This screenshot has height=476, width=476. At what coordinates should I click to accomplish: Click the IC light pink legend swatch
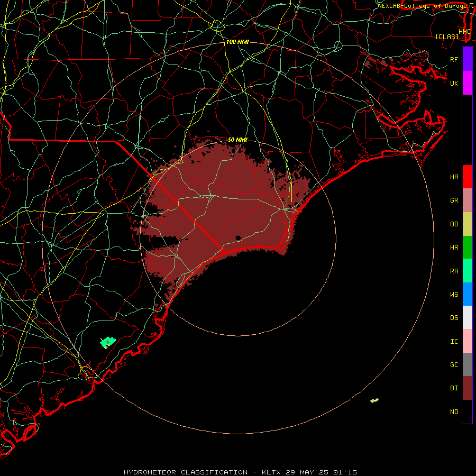point(467,341)
